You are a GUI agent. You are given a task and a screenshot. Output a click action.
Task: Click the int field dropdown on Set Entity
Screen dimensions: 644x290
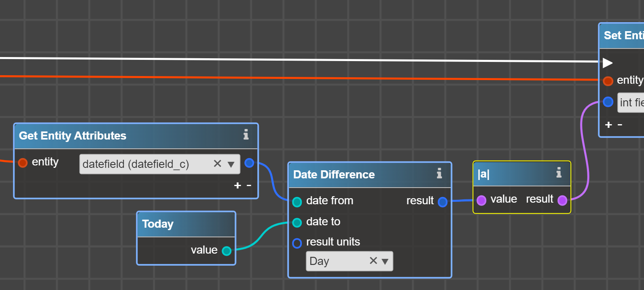(631, 102)
